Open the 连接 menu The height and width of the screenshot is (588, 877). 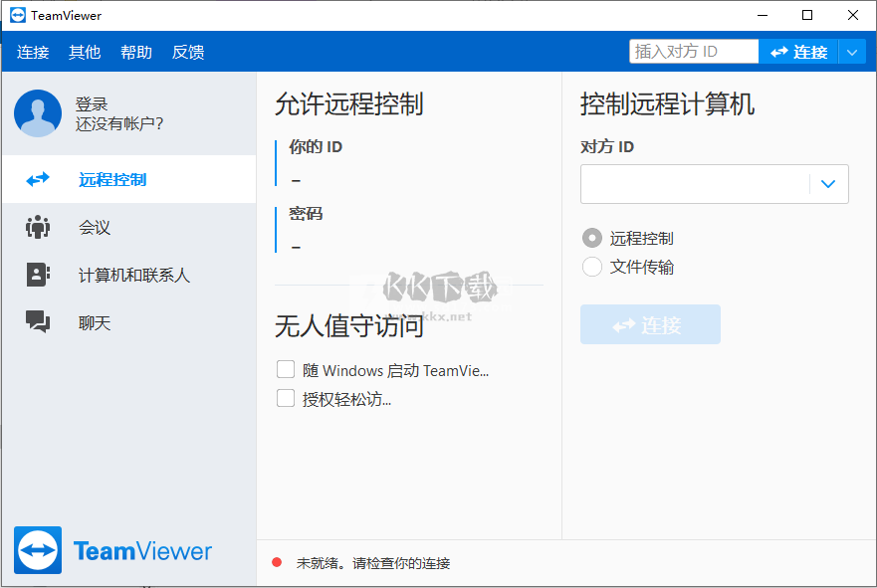click(x=33, y=52)
